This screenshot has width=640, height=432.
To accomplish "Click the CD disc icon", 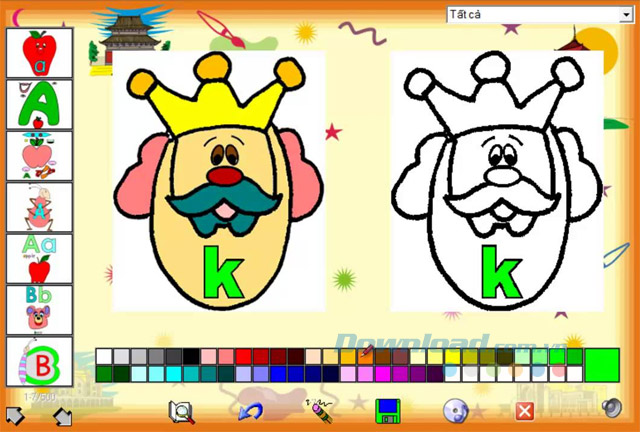I will [x=456, y=411].
